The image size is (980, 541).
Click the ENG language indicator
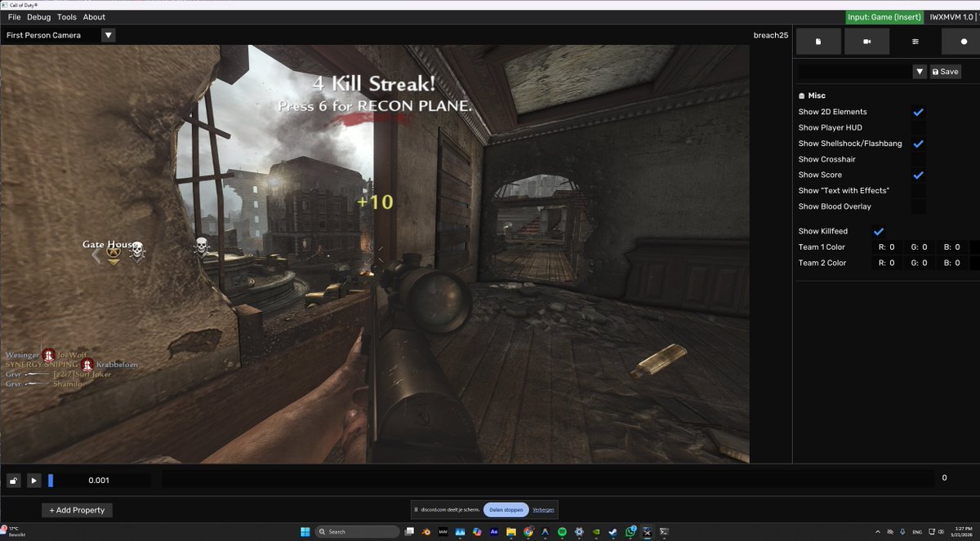[918, 532]
